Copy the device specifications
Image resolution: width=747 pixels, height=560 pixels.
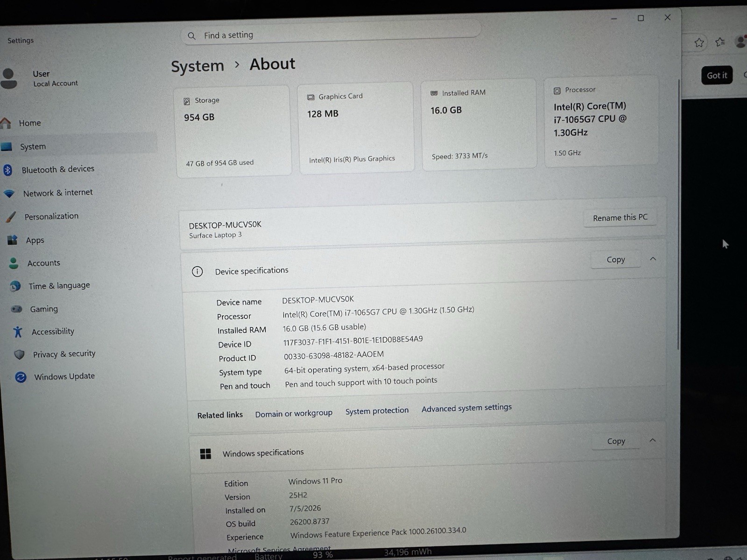tap(615, 259)
